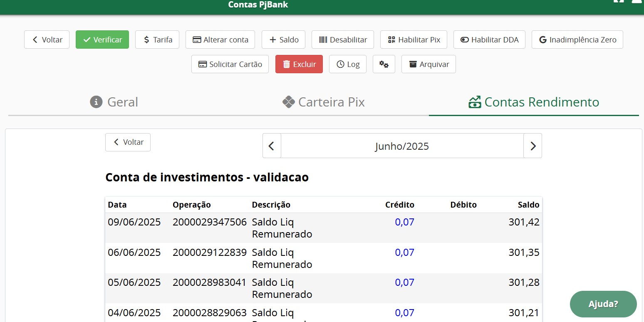
Task: Click the gears settings icon button
Action: [384, 64]
